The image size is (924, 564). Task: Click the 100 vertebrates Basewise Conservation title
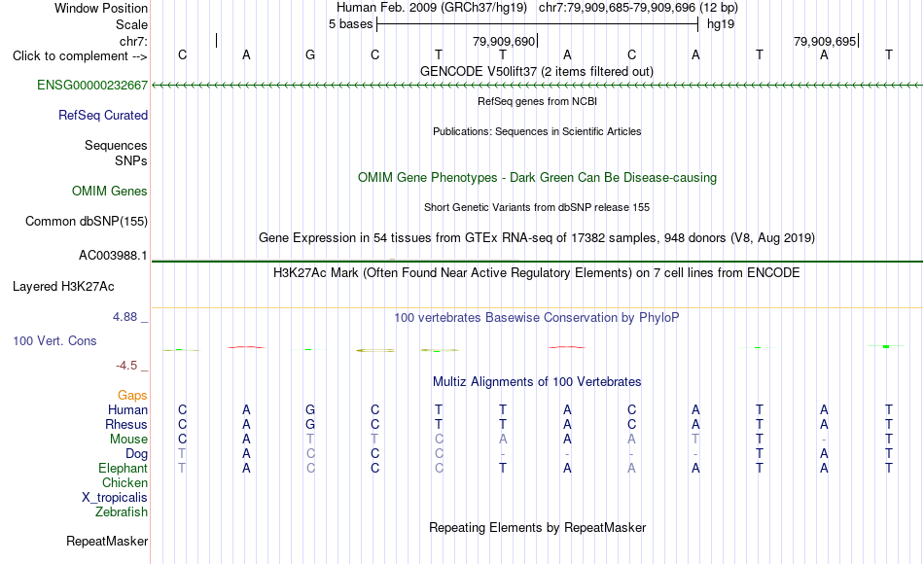pos(536,317)
